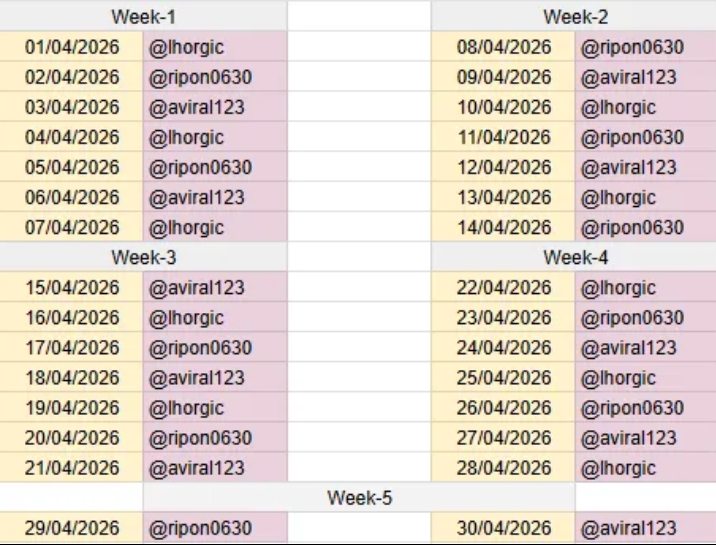Click the Week-5 header cell

click(359, 497)
